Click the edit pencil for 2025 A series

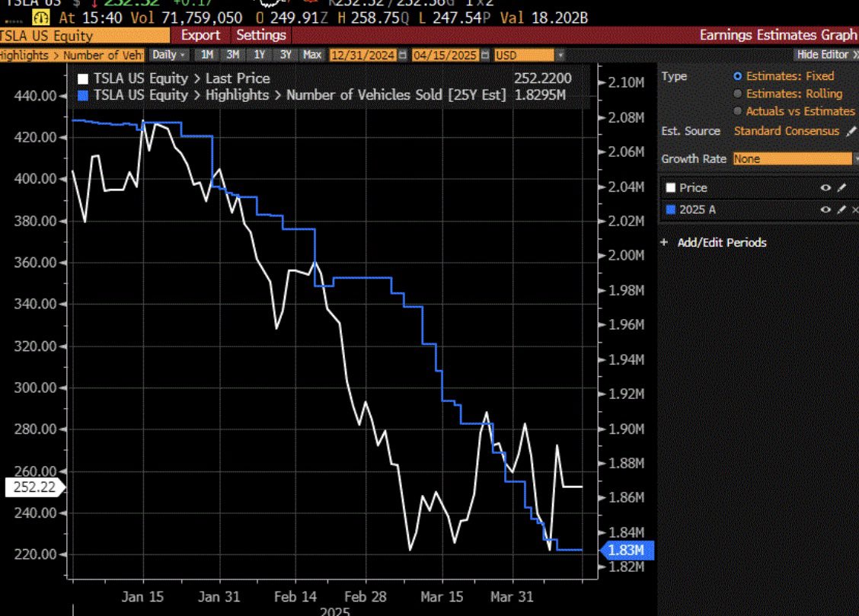pyautogui.click(x=842, y=209)
